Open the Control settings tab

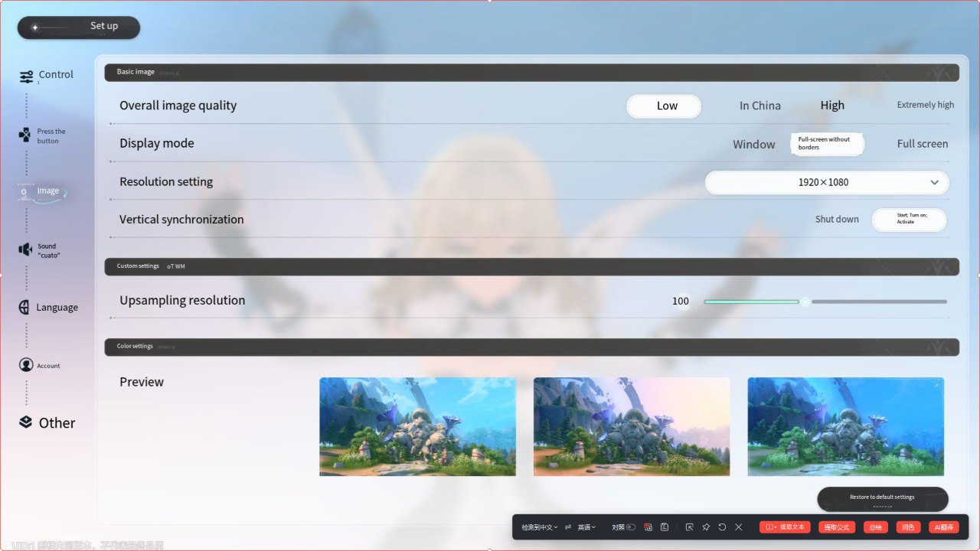pos(47,75)
